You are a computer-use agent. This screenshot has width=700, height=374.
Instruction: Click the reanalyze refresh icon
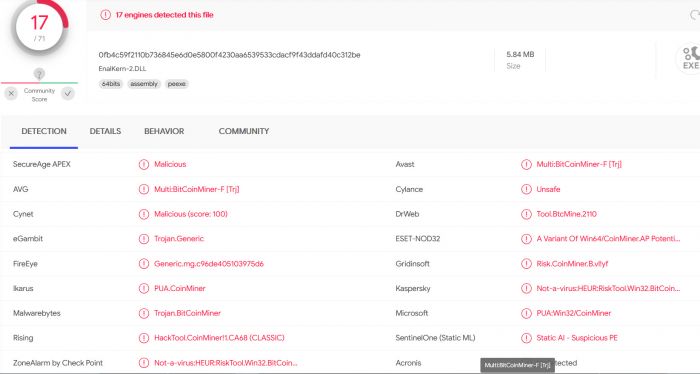[x=695, y=15]
